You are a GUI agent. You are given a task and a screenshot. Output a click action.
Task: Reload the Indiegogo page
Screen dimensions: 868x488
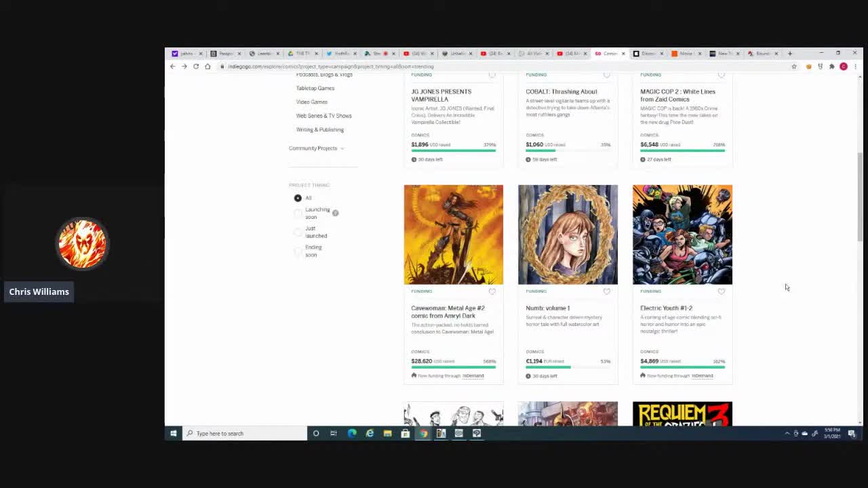[196, 66]
